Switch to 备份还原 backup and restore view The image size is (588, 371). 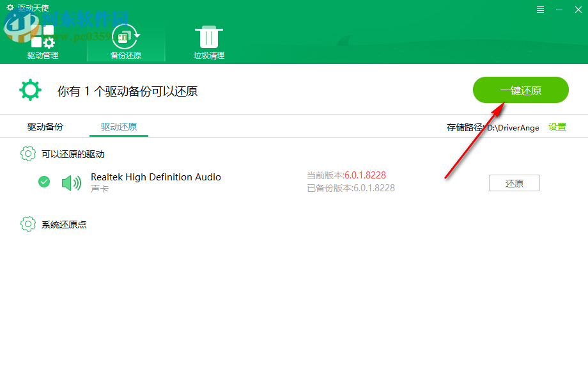pyautogui.click(x=125, y=42)
